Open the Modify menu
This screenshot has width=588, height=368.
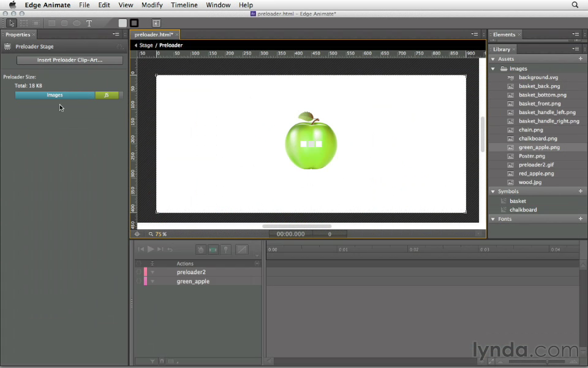coord(152,5)
